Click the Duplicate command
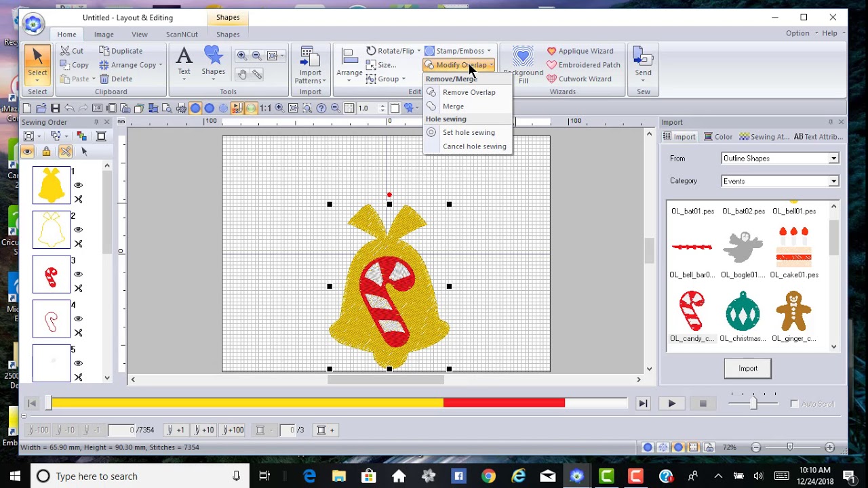 pyautogui.click(x=121, y=51)
